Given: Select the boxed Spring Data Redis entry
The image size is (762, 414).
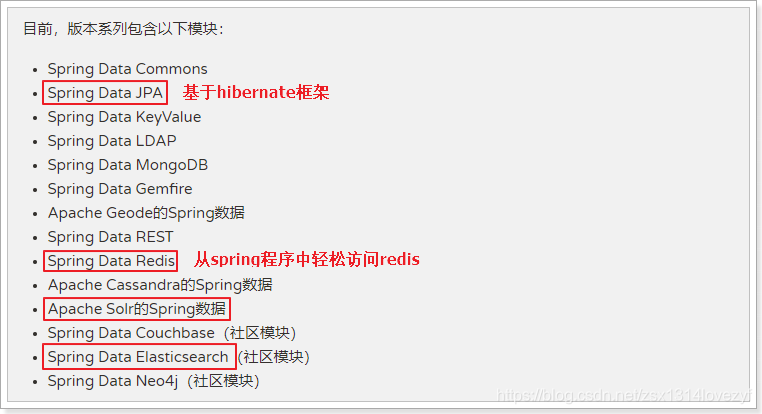Looking at the screenshot, I should (x=110, y=261).
